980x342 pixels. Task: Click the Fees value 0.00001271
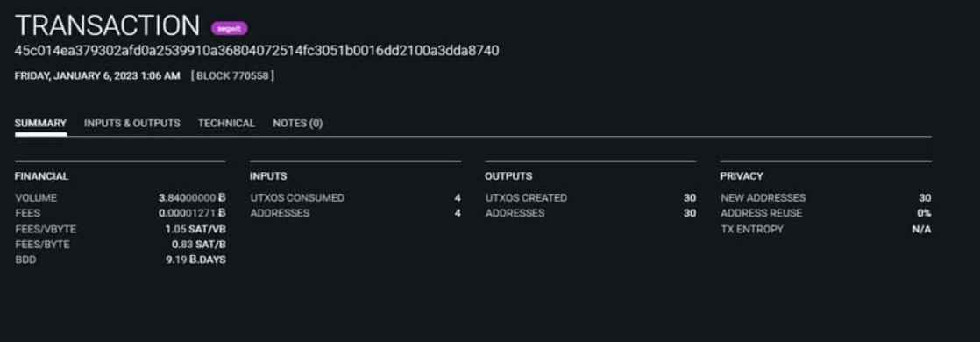(192, 213)
